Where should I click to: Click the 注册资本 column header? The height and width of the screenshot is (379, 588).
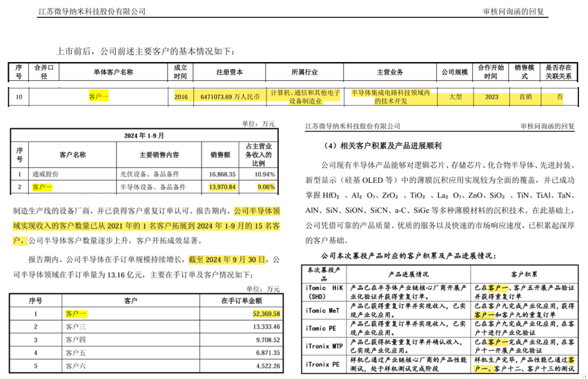(x=230, y=72)
